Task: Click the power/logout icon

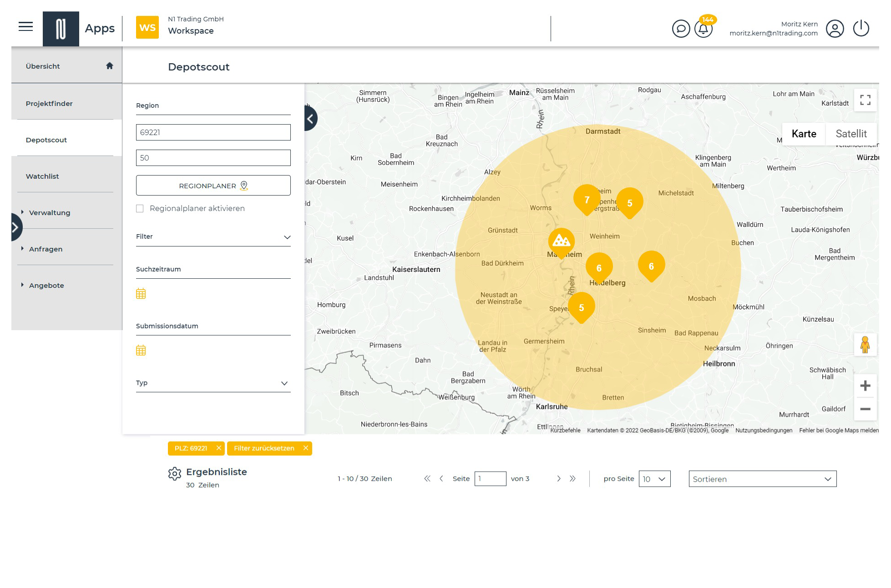Action: pos(861,28)
